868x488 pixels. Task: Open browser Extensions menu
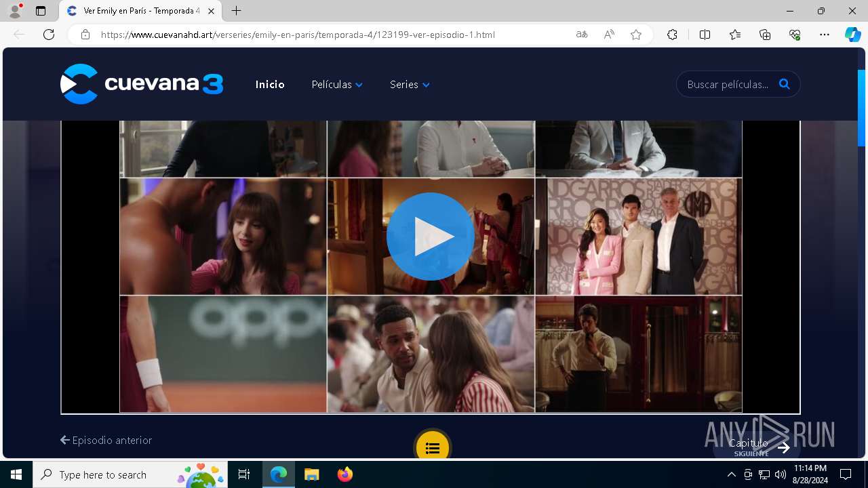pos(672,35)
